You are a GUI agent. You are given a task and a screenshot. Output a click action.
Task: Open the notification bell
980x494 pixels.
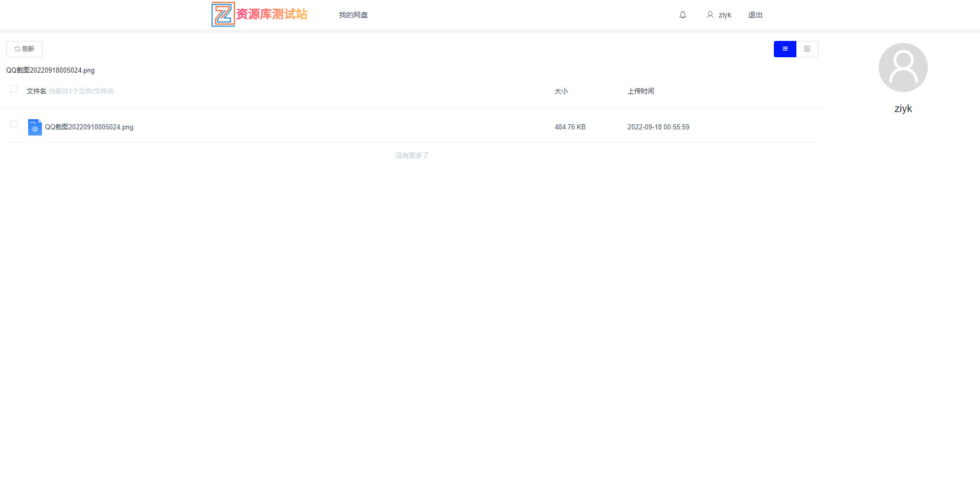[682, 15]
